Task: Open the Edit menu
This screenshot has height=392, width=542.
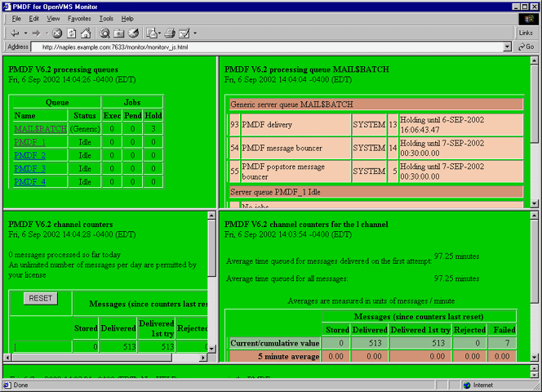Action: (x=34, y=19)
